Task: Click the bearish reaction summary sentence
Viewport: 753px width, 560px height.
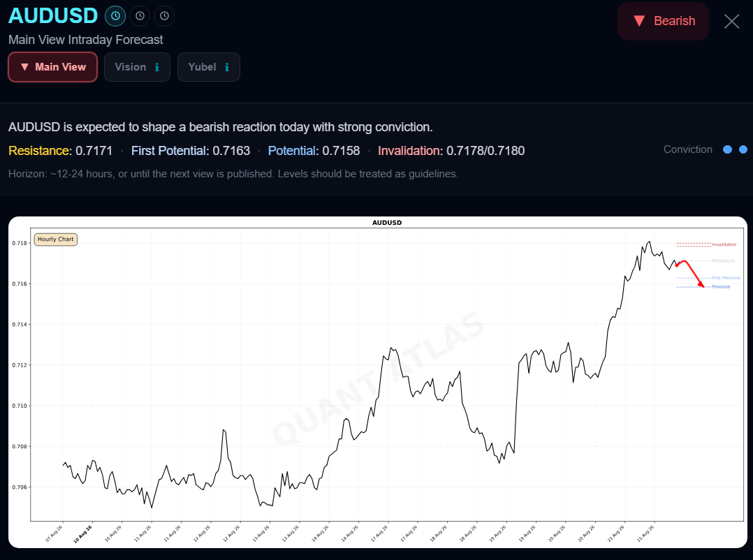Action: click(221, 127)
